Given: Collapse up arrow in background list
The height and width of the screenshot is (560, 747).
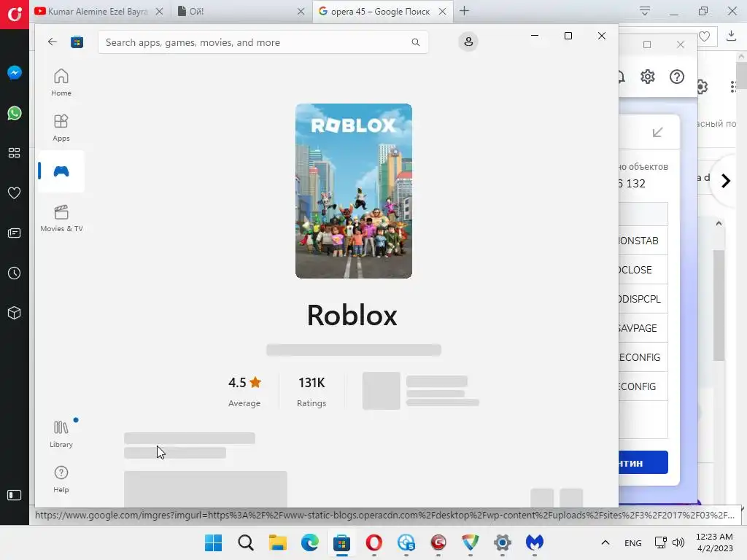Looking at the screenshot, I should click(x=719, y=223).
